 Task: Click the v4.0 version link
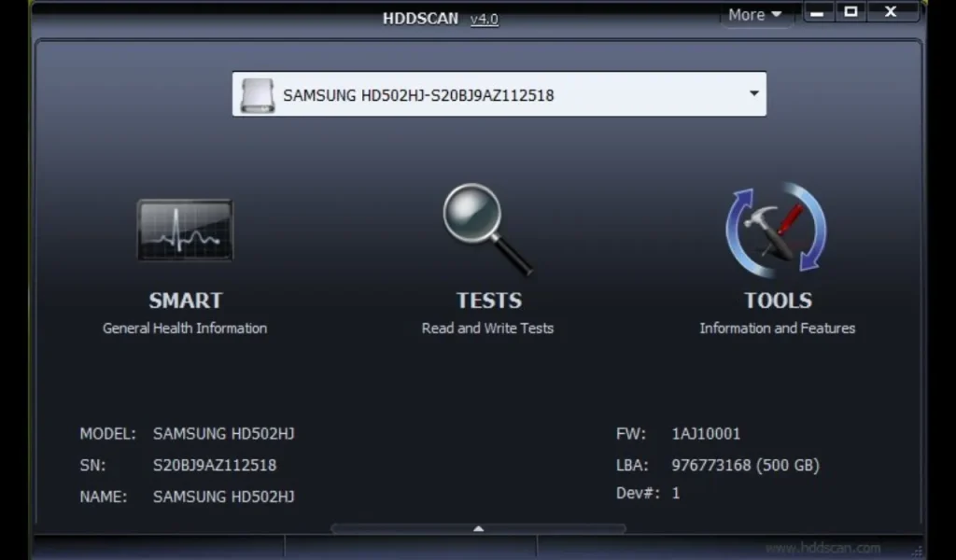click(x=485, y=19)
